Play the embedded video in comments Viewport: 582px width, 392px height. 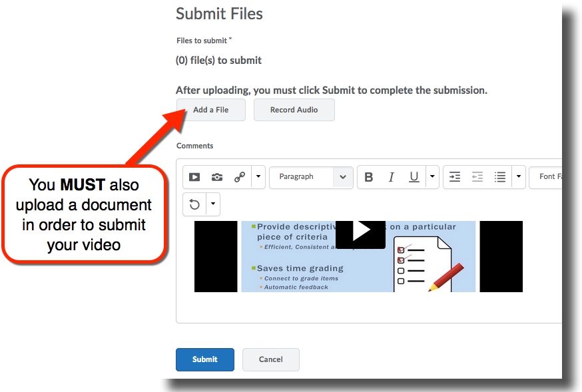[x=360, y=232]
